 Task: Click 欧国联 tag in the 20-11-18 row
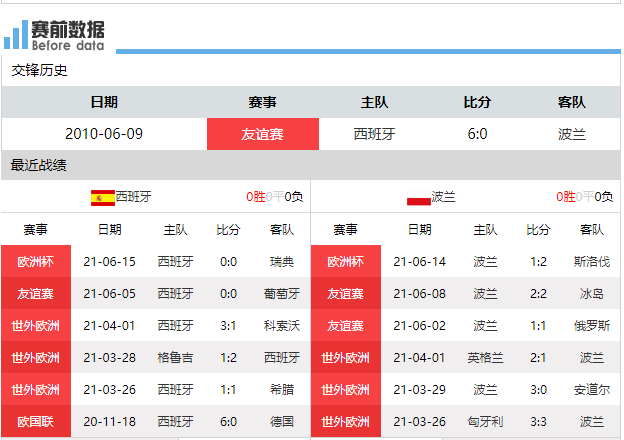pyautogui.click(x=36, y=422)
